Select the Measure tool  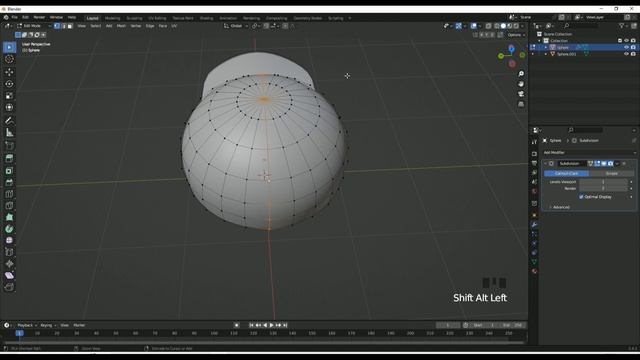pyautogui.click(x=9, y=132)
